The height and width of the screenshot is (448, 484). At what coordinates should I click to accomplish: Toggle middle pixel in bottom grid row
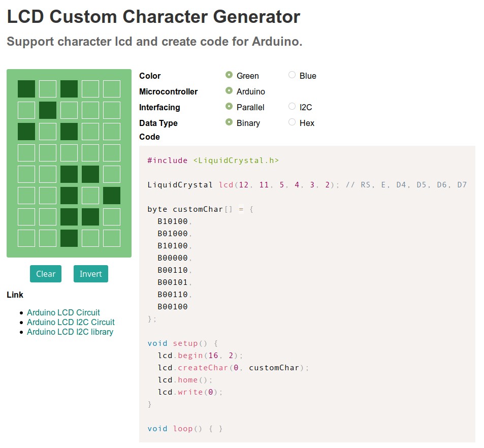click(x=69, y=238)
